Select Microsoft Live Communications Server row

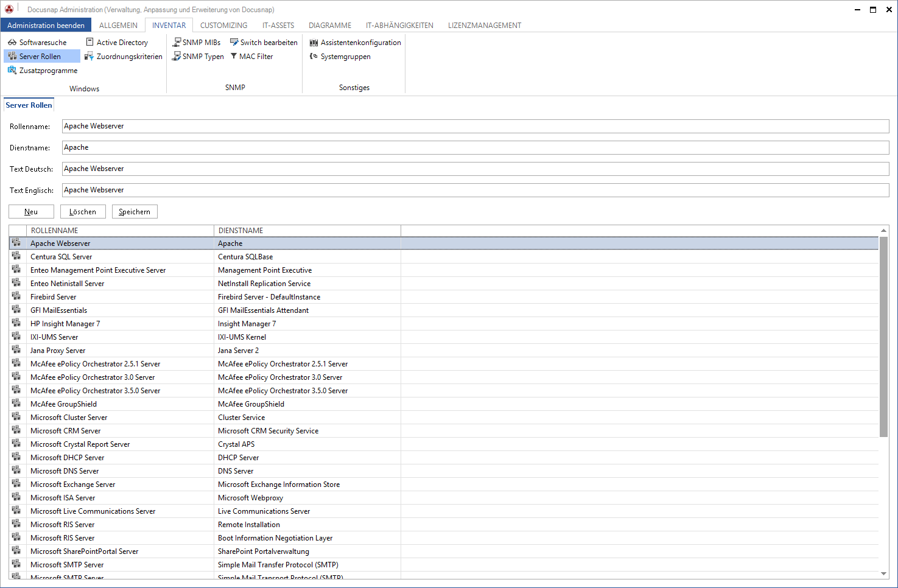coord(444,511)
